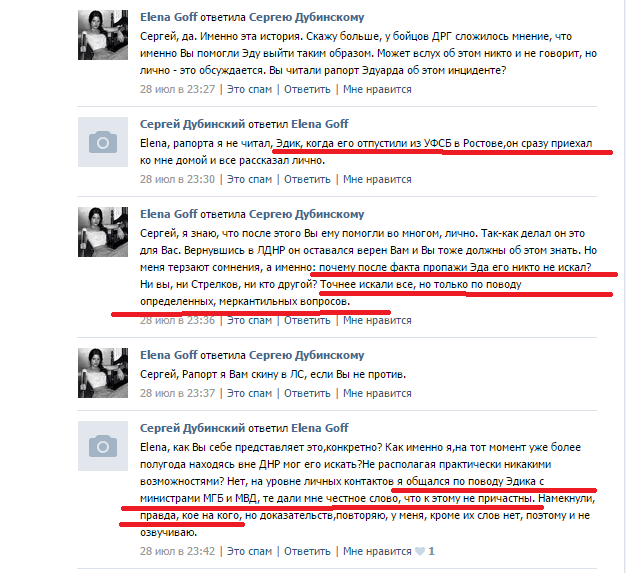
Task: Click the camera placeholder avatar at 23:42
Action: point(103,446)
